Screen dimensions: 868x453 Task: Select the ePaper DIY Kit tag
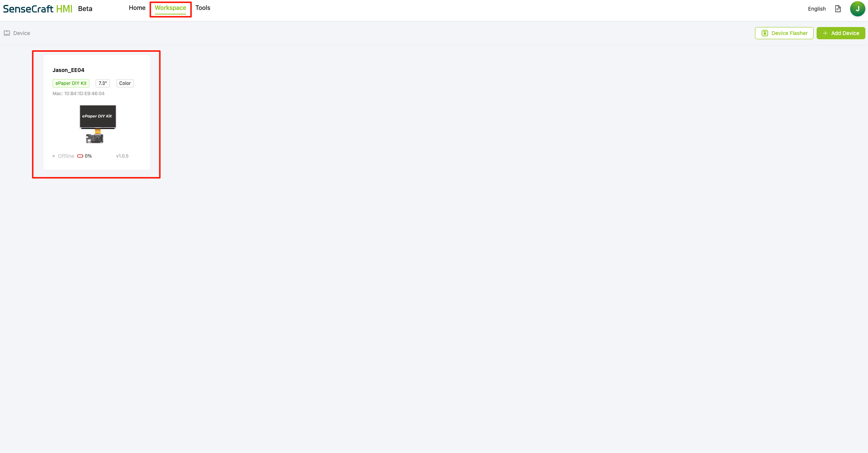71,83
